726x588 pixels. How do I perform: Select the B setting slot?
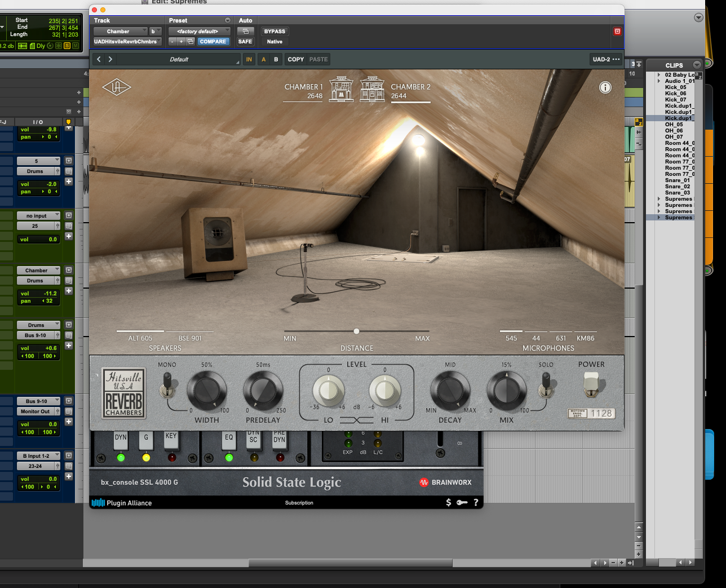click(x=276, y=59)
